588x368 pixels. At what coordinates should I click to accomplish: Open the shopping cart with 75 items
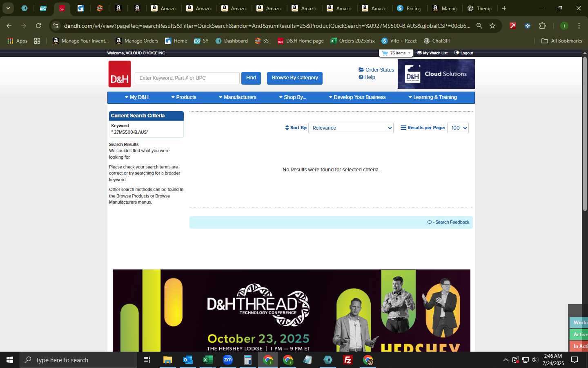coord(396,53)
